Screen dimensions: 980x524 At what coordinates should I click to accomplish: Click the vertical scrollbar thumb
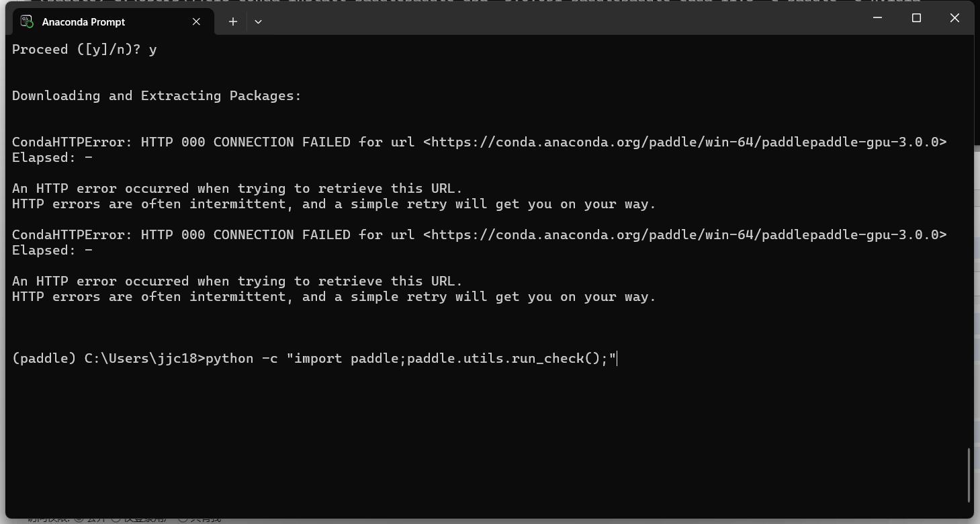coord(969,474)
